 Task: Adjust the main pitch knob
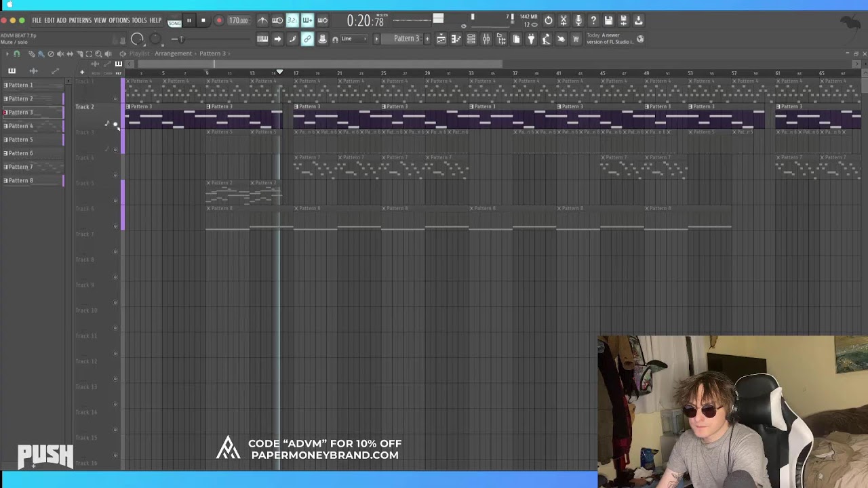pyautogui.click(x=155, y=39)
